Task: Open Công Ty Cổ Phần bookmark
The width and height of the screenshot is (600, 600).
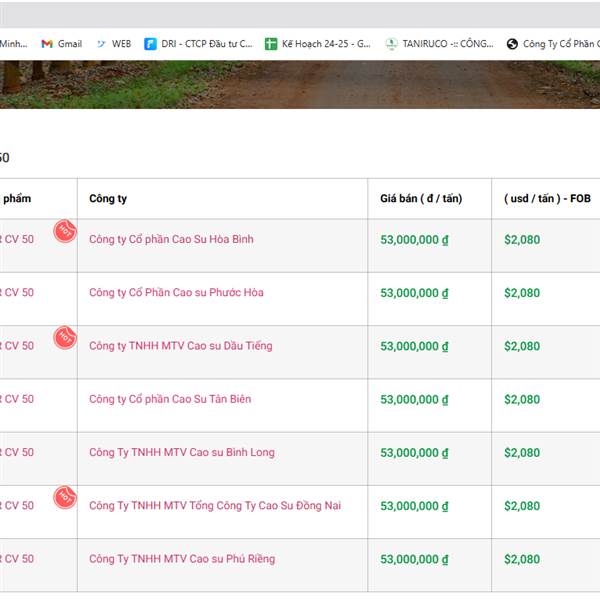Action: 553,44
